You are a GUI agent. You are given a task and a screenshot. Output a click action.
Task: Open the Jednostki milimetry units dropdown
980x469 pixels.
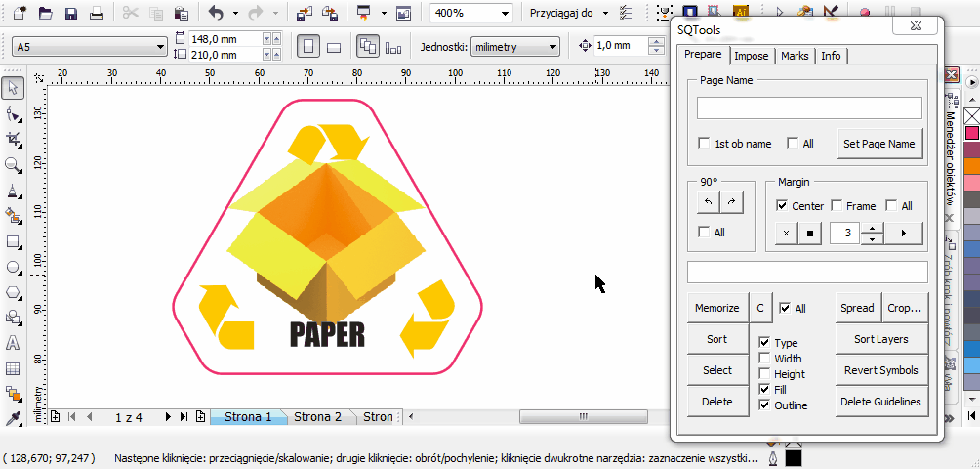tap(551, 46)
